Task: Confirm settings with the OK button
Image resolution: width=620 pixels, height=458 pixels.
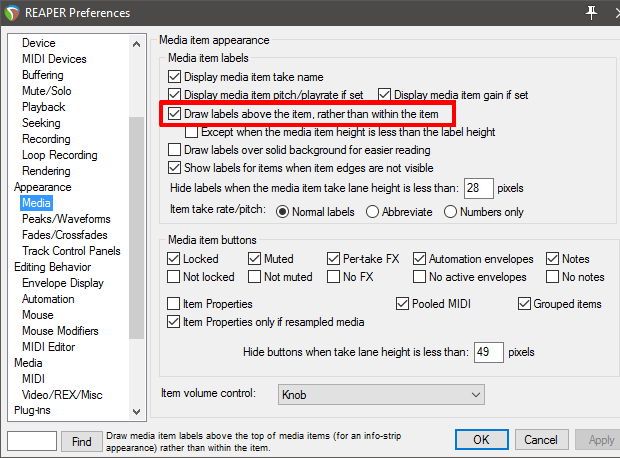Action: (481, 439)
